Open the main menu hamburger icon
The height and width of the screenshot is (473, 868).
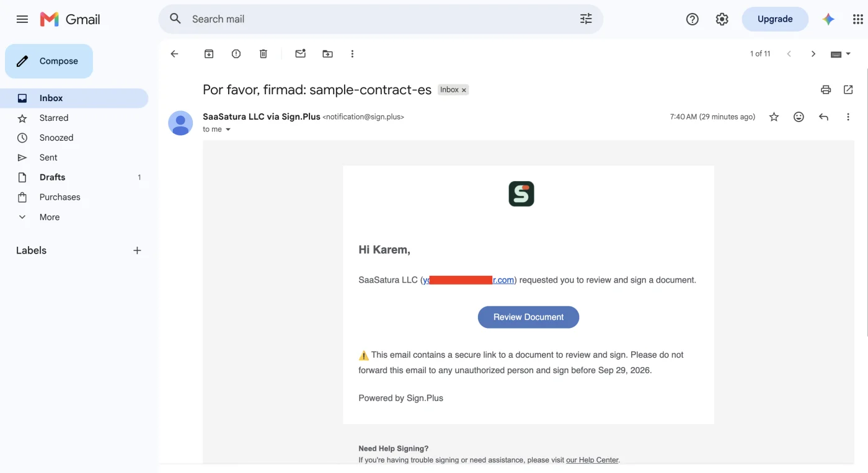pyautogui.click(x=22, y=19)
